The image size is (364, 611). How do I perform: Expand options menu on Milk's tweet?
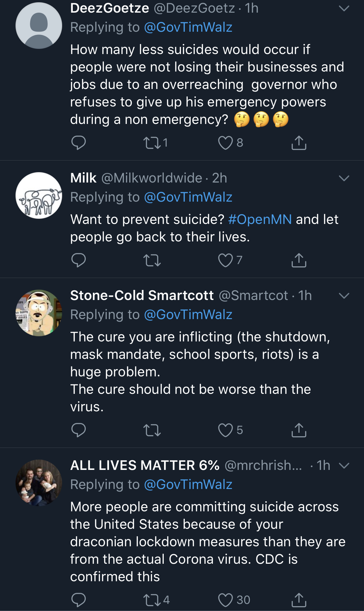pyautogui.click(x=344, y=178)
